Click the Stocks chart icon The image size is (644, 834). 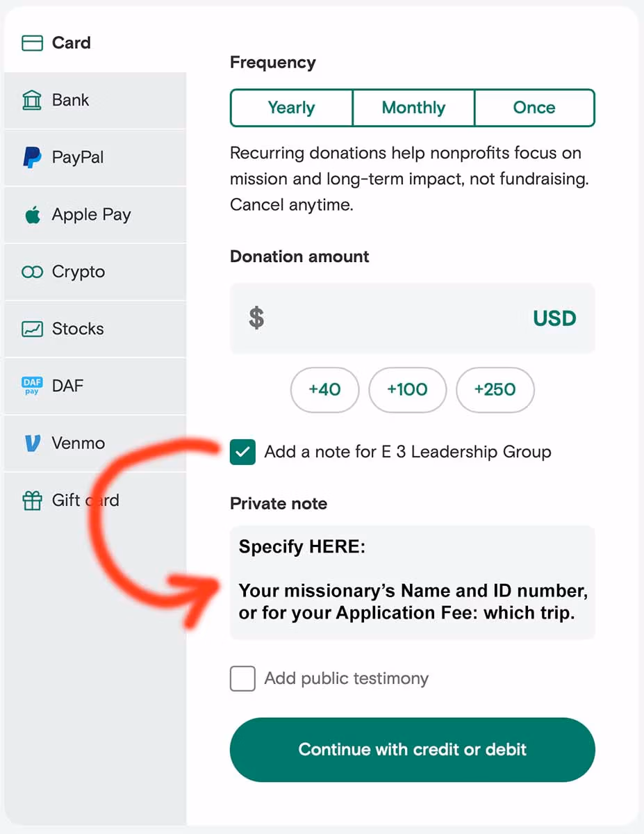click(33, 329)
